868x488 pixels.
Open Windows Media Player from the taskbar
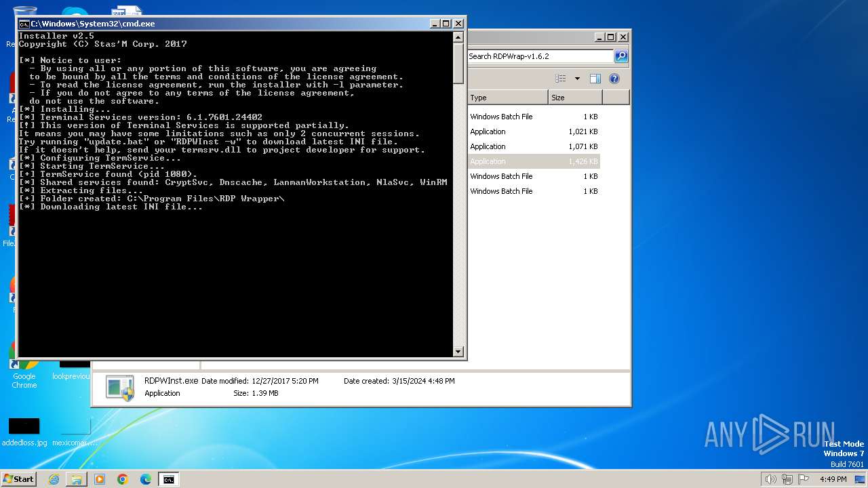[x=100, y=479]
